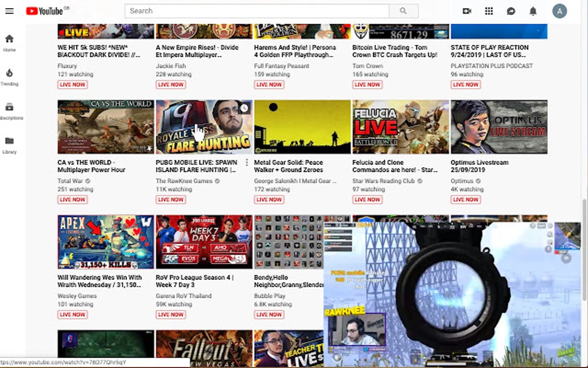Open the Felucia LIVE Battlefront II thumbnail
The image size is (588, 368).
click(400, 126)
